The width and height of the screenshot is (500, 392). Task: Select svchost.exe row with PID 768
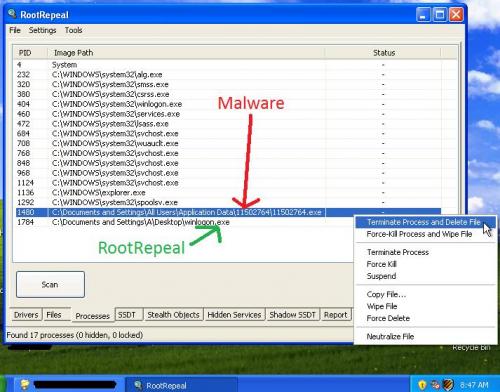(229, 153)
